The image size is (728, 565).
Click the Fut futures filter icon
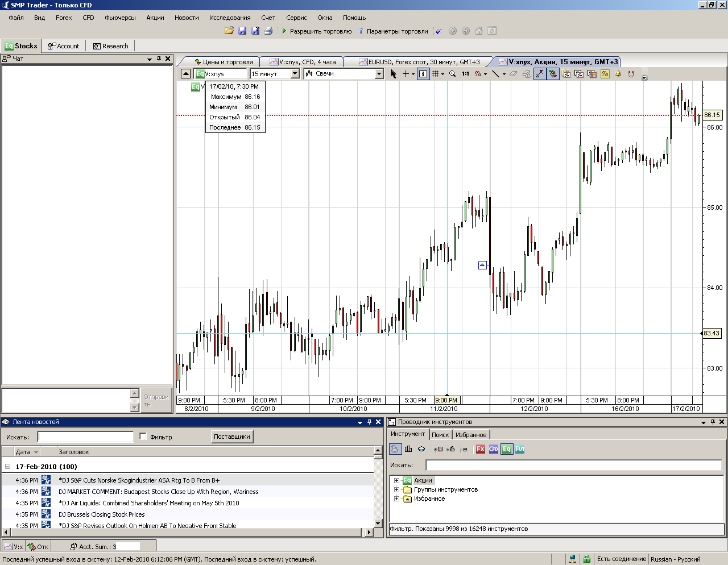click(519, 449)
